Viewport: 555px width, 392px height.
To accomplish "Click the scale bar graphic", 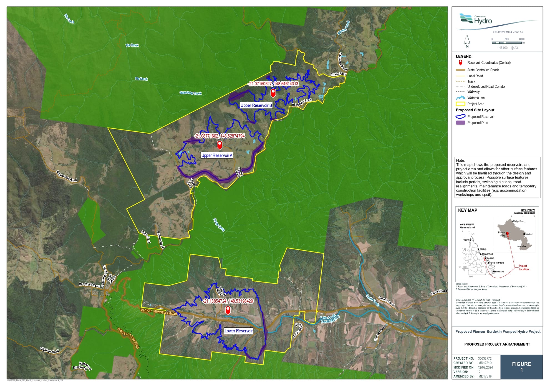I will click(x=506, y=43).
